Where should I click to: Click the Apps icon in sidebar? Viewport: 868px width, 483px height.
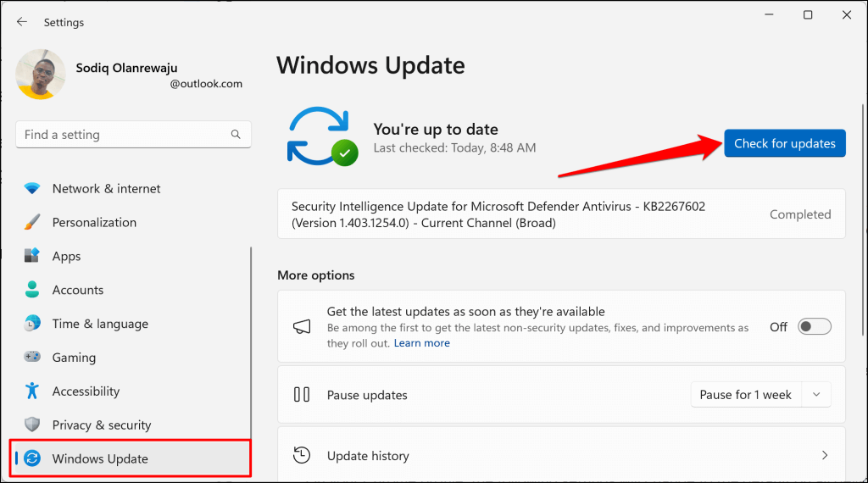(x=32, y=256)
